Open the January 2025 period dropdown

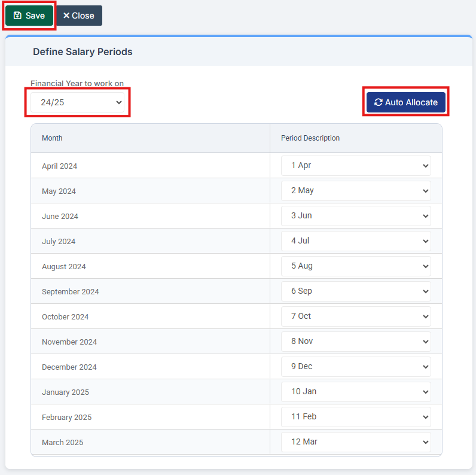pos(356,392)
